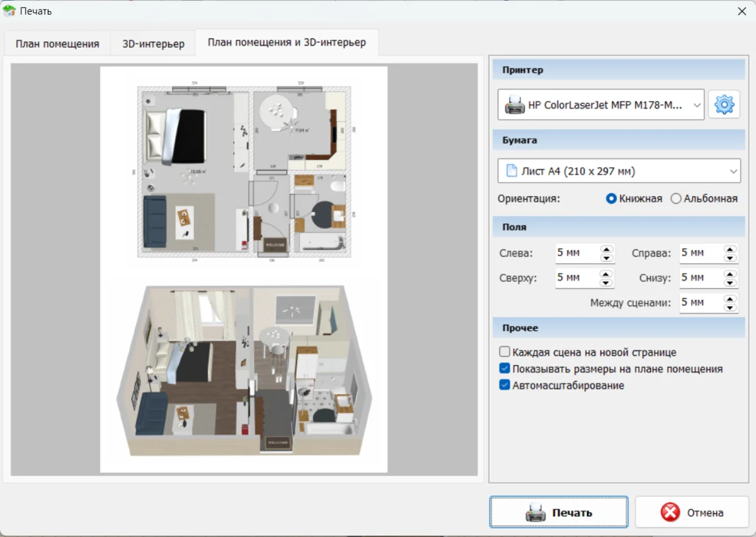This screenshot has height=537, width=756.
Task: Click the Между сценами input field
Action: pos(701,302)
